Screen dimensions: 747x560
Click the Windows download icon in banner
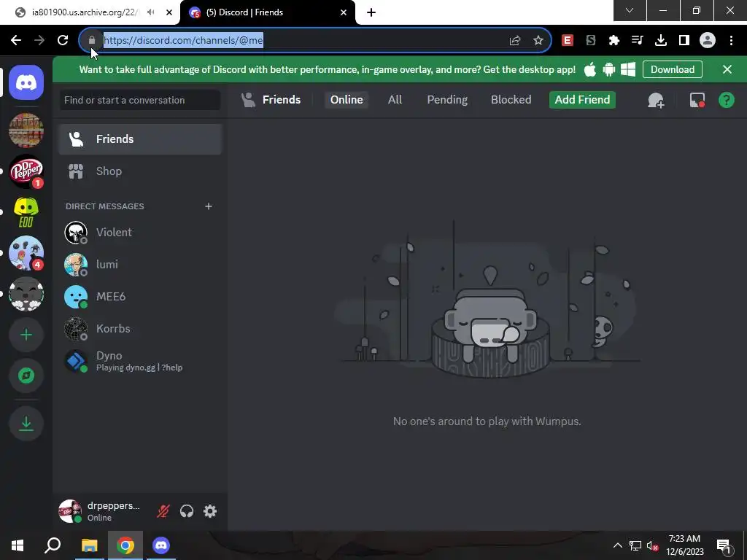pos(628,69)
